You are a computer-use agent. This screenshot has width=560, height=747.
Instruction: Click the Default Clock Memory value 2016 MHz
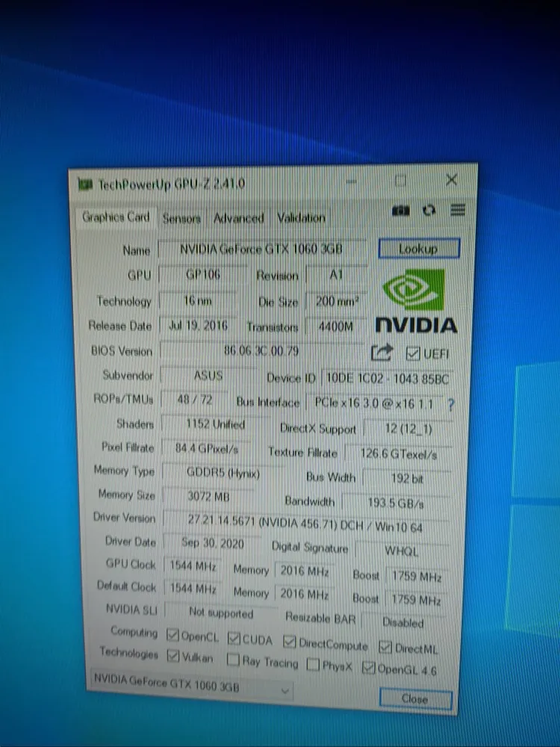pos(304,594)
